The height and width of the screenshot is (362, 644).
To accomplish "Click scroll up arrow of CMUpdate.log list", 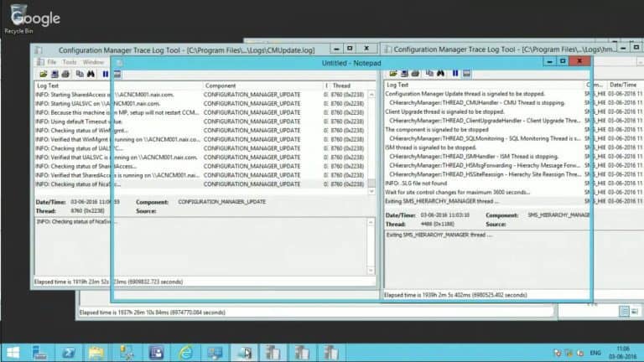I will click(x=371, y=95).
